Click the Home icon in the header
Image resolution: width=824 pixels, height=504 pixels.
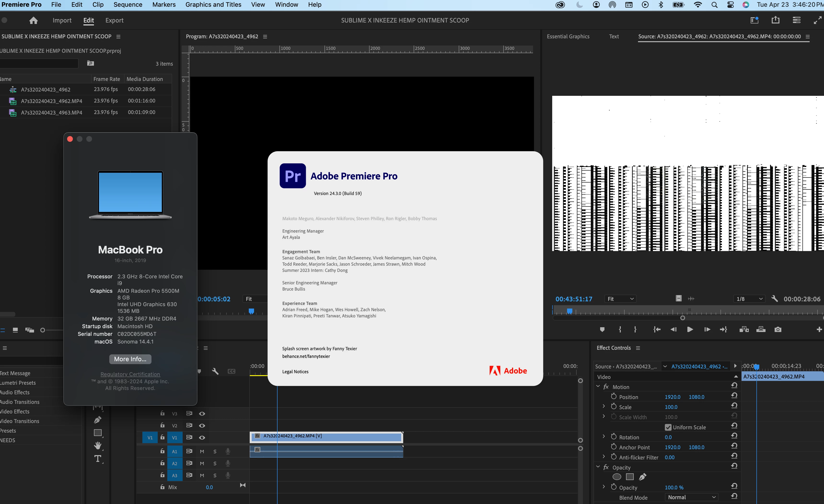34,20
